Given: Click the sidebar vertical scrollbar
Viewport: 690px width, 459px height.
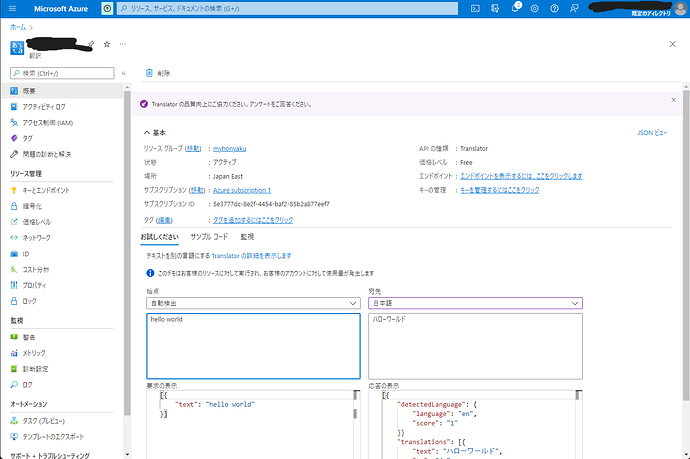Looking at the screenshot, I should tap(127, 253).
